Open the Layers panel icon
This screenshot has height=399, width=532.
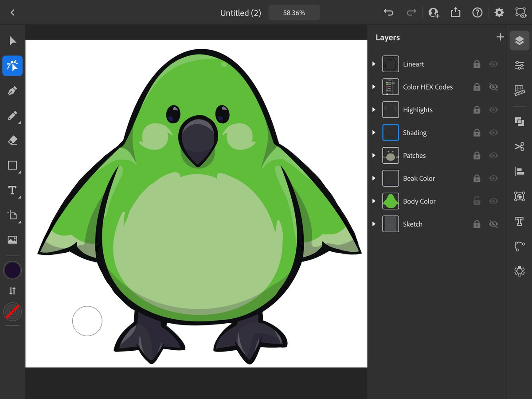(x=520, y=41)
